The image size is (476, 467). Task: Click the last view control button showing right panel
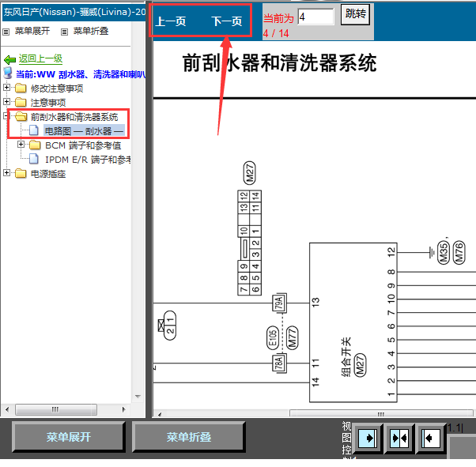pyautogui.click(x=430, y=437)
